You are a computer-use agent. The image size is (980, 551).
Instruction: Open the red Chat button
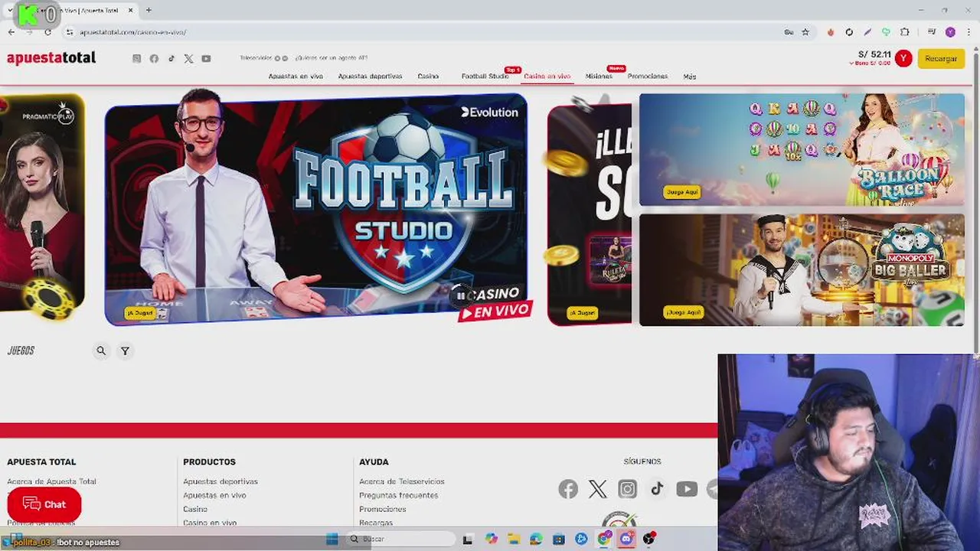click(x=44, y=504)
